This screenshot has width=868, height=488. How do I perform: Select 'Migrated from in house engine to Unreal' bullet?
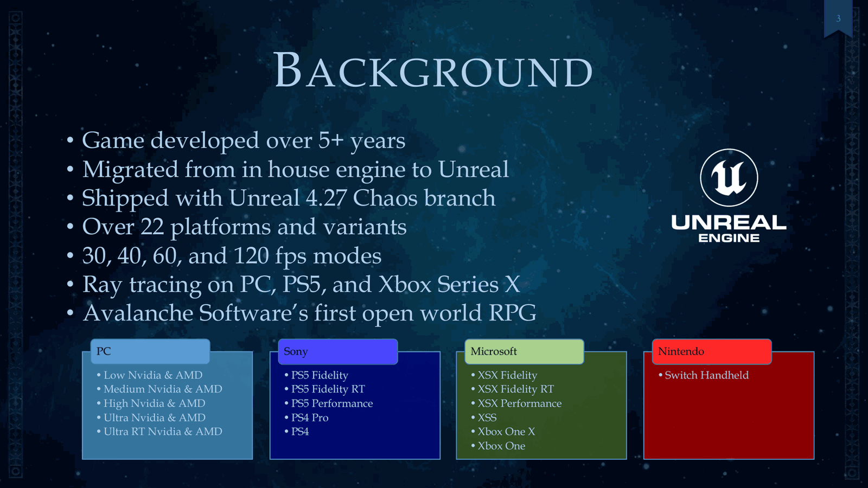[x=296, y=169]
